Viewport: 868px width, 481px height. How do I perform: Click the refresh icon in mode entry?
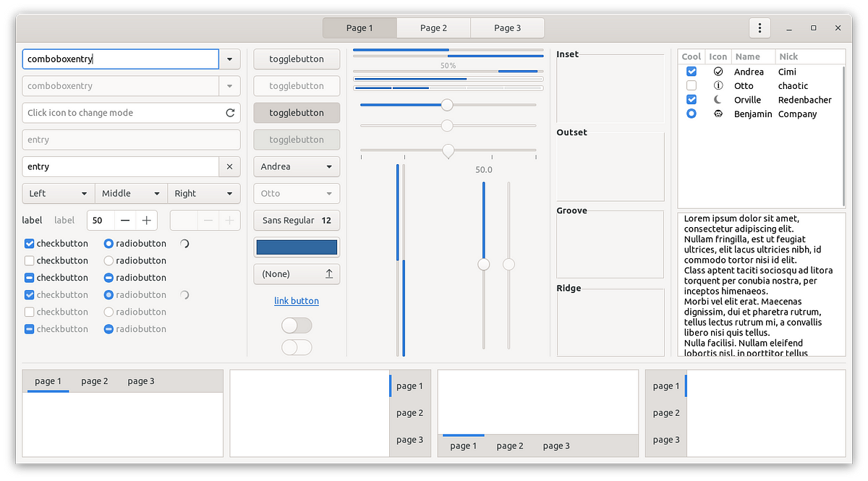tap(230, 113)
